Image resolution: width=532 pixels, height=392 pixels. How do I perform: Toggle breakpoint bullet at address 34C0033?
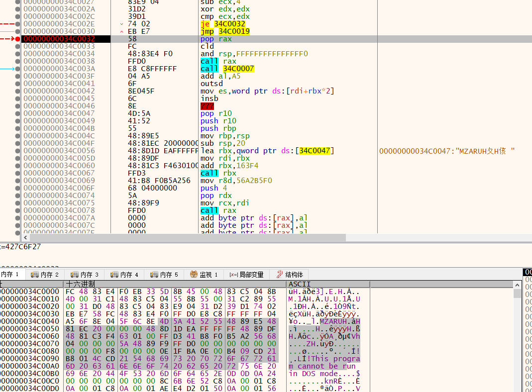pos(17,46)
